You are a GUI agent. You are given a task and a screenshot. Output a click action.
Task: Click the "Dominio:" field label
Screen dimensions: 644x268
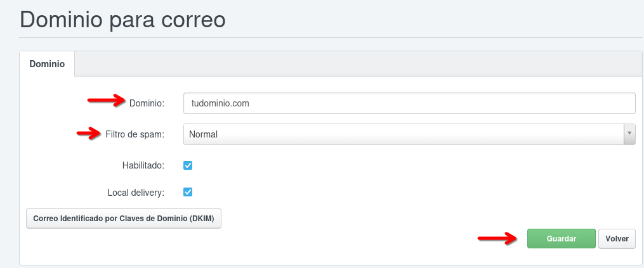[147, 103]
